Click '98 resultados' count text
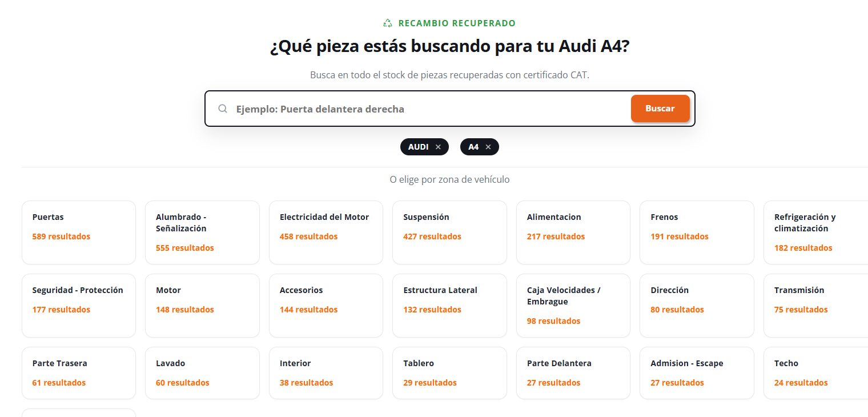The height and width of the screenshot is (417, 868). click(553, 321)
